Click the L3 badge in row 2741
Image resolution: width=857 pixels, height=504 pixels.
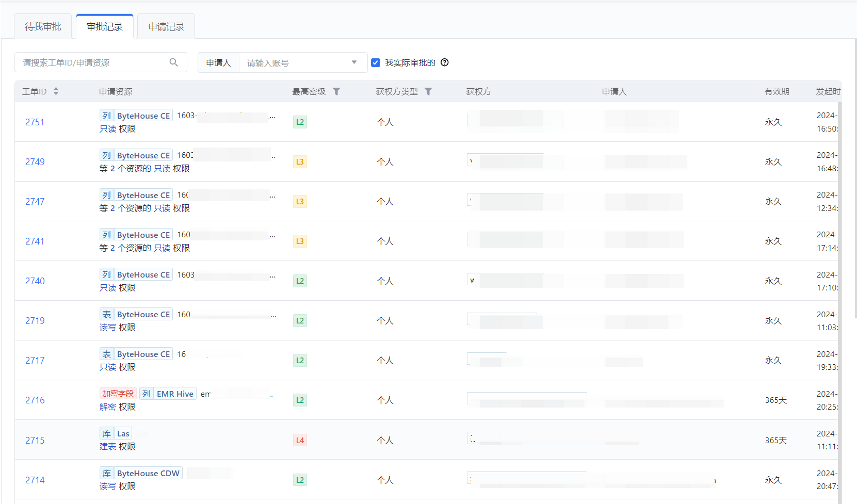click(300, 241)
